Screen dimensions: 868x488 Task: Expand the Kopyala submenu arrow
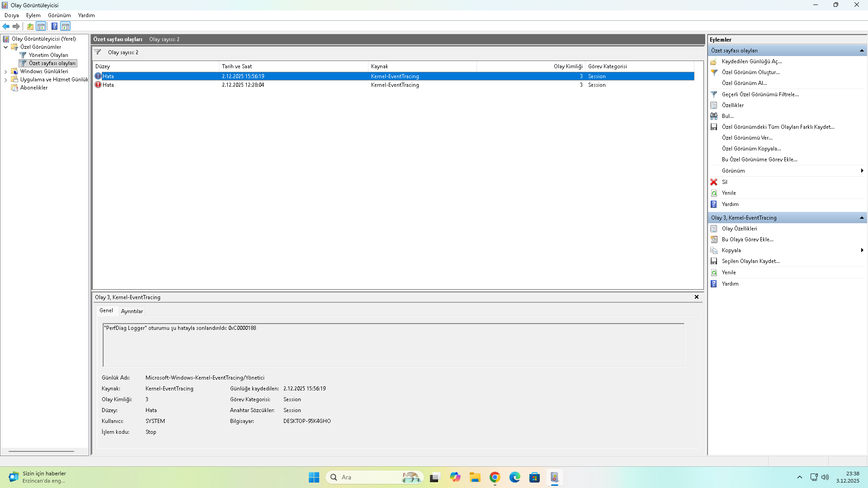[862, 250]
